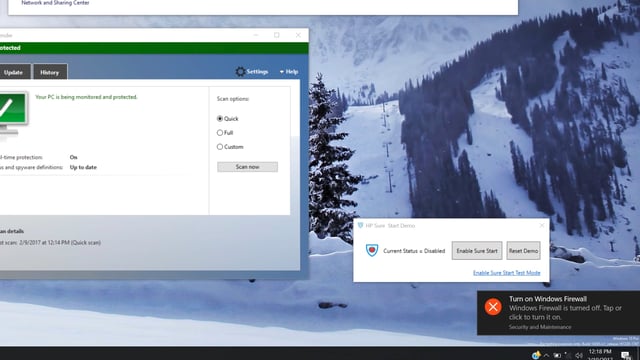Click the Turn on Windows Firewall notification
The image size is (640, 360).
(558, 313)
